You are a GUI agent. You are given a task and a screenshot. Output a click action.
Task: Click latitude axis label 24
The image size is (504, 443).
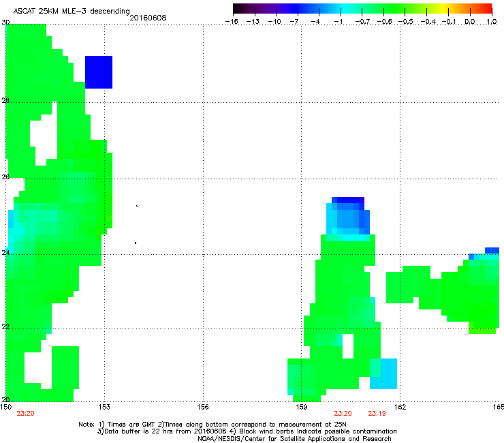[5, 253]
